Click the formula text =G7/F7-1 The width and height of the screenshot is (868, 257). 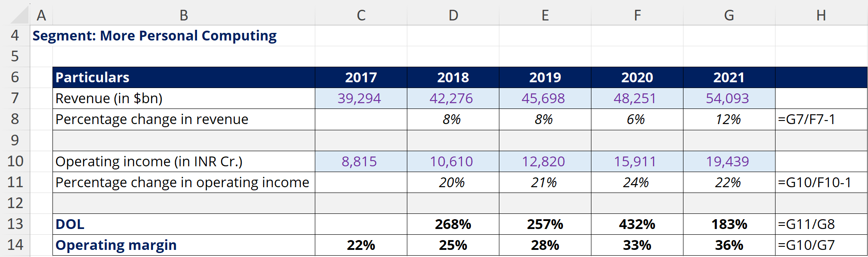point(807,119)
